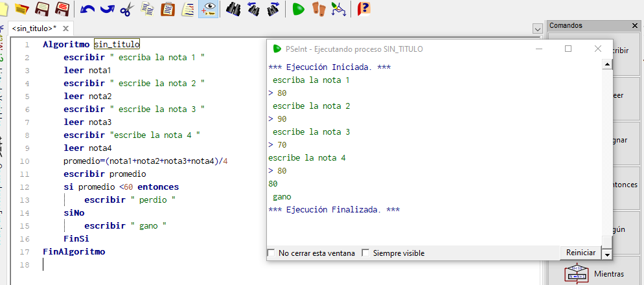Screen dimensions: 644x285
Task: Open the flowchart diagram icon
Action: pos(338,9)
